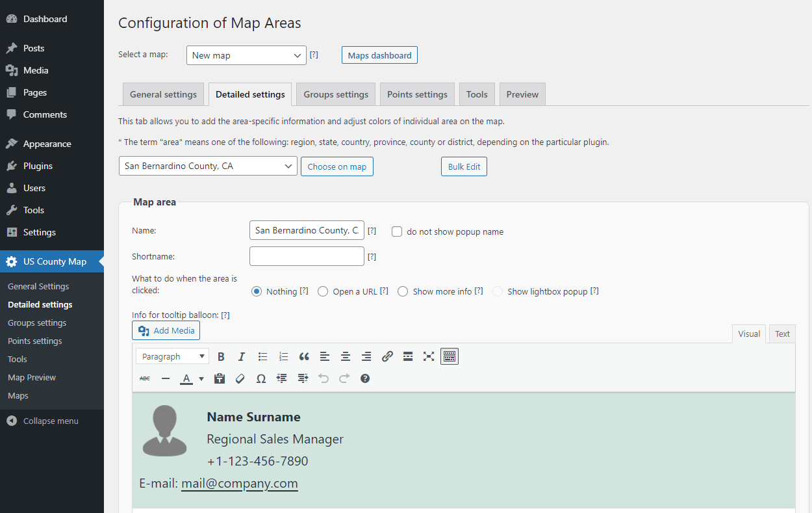Check 'do not show popup name'
This screenshot has width=812, height=513.
(397, 231)
